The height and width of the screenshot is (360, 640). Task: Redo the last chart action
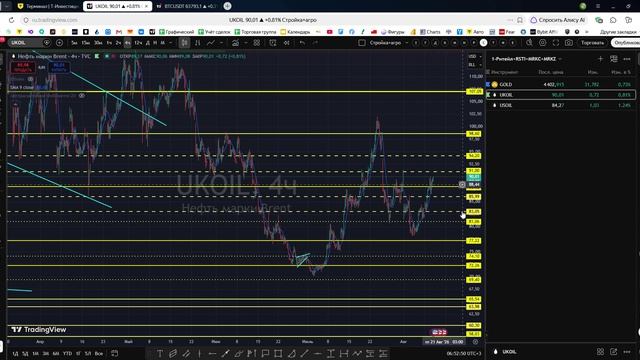tap(315, 42)
